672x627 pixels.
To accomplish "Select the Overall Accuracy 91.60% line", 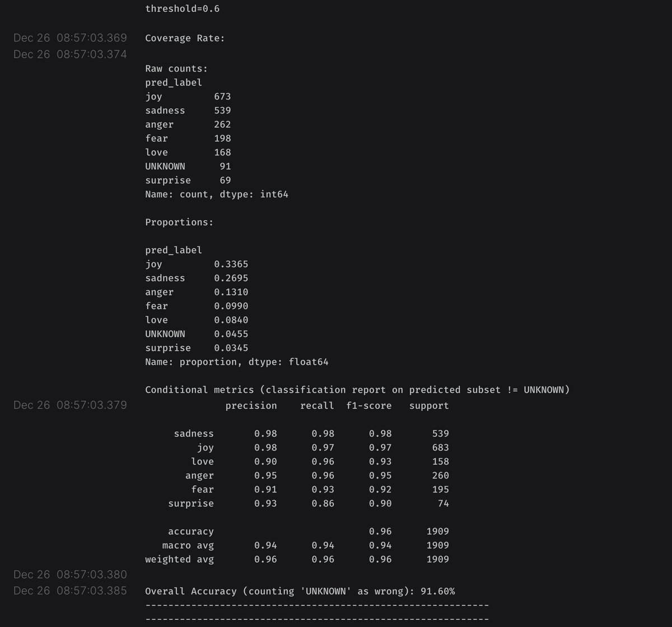I will click(300, 591).
